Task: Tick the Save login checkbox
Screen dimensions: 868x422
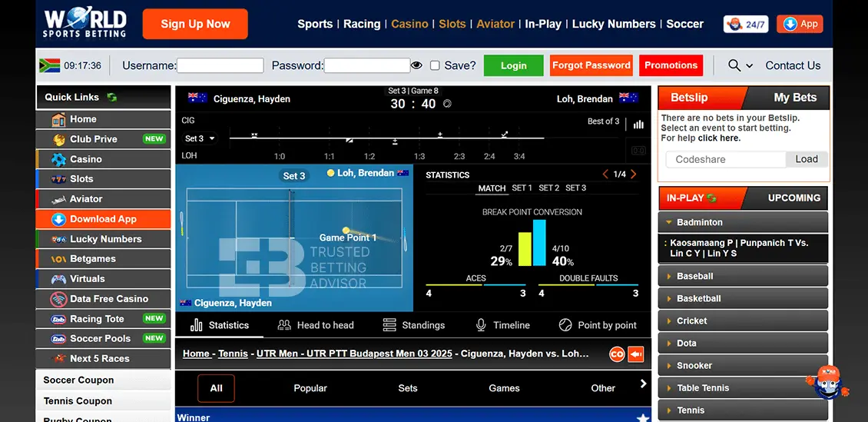Action: [x=435, y=65]
